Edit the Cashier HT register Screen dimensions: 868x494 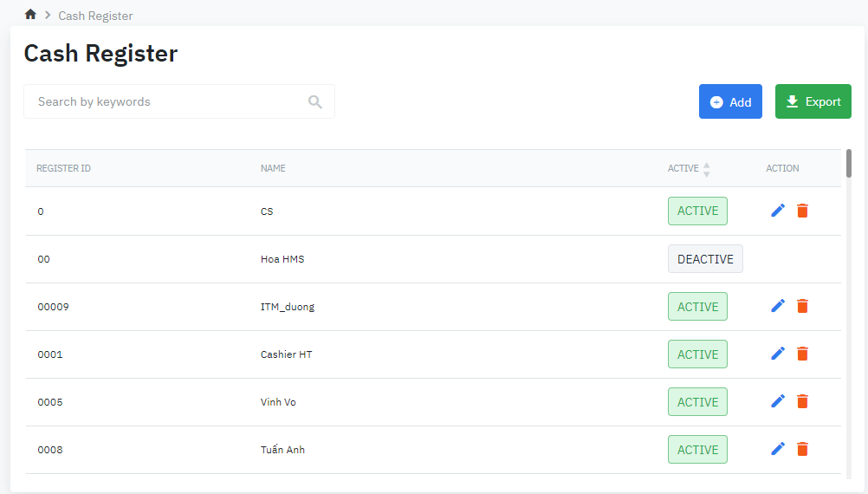[x=778, y=354]
